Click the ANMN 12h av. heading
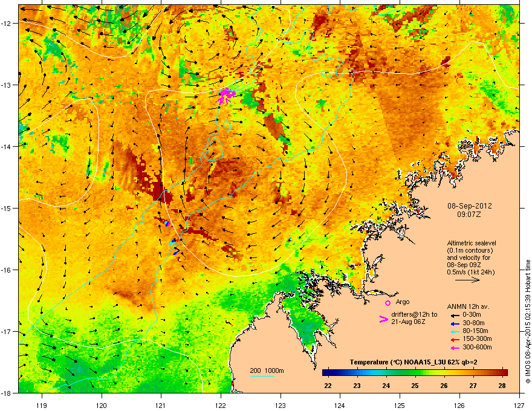 468,306
